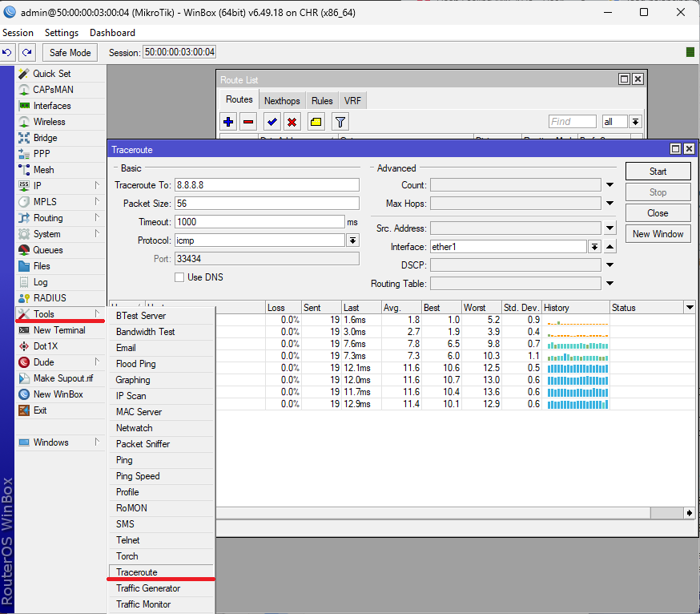Viewport: 700px width, 614px height.
Task: Open the Protocol dropdown list
Action: point(352,240)
